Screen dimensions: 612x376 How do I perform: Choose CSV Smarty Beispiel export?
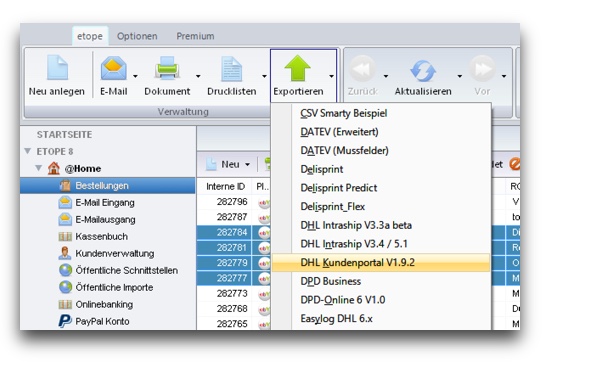[x=381, y=113]
